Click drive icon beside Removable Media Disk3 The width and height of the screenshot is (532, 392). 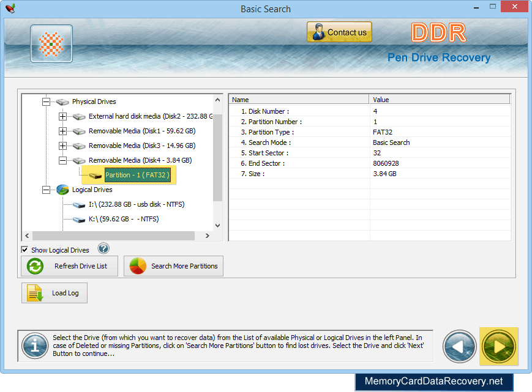pyautogui.click(x=79, y=146)
